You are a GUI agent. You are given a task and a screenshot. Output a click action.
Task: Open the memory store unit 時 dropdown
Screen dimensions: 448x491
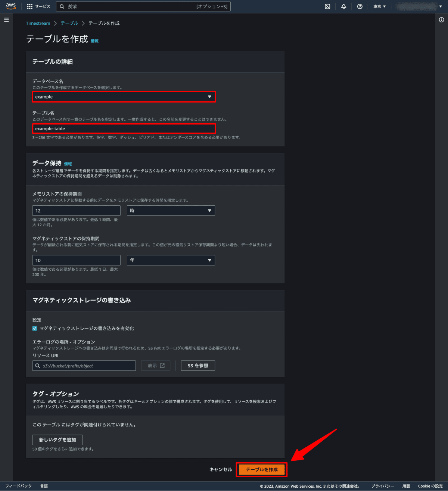[x=171, y=211]
